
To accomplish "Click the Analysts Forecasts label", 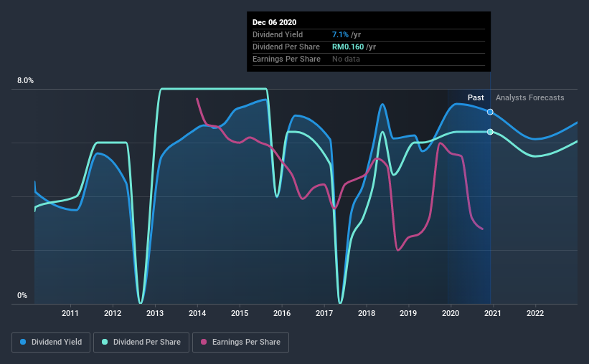I will tap(529, 97).
